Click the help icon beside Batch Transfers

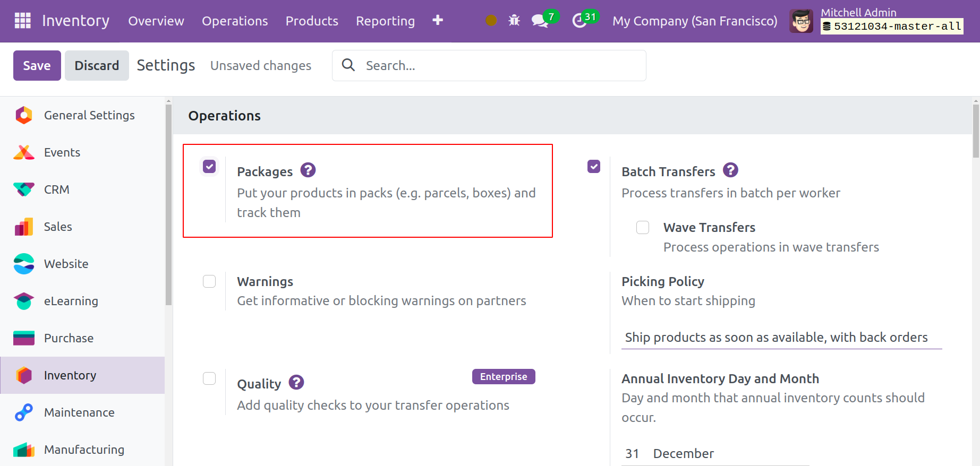click(730, 170)
